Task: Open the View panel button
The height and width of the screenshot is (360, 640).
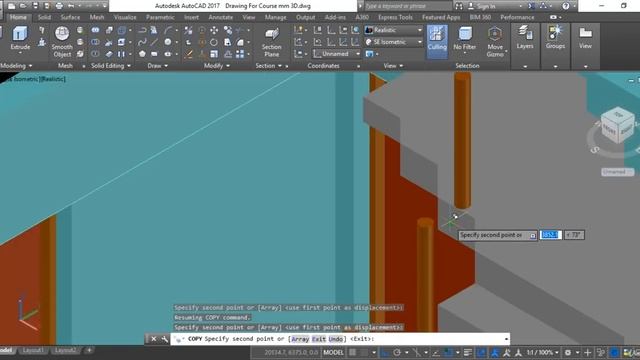Action: (585, 38)
